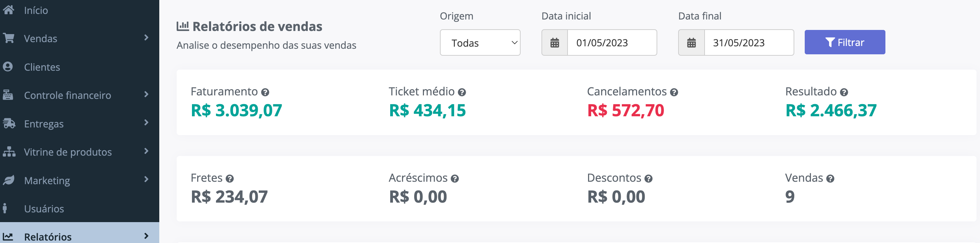Viewport: 980px width, 243px height.
Task: Click the Cancelamentos help question icon
Action: click(x=674, y=92)
